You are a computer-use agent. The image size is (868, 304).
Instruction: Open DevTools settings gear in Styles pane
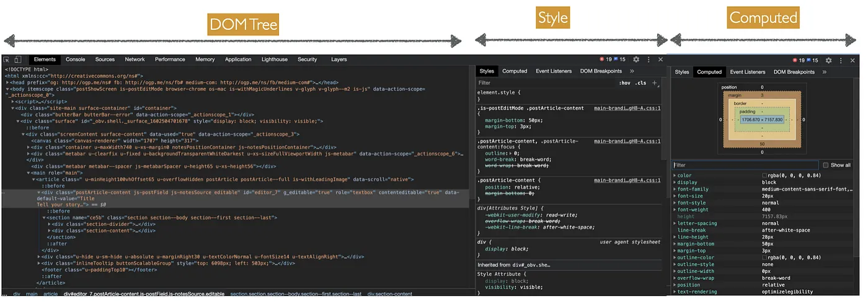point(636,60)
